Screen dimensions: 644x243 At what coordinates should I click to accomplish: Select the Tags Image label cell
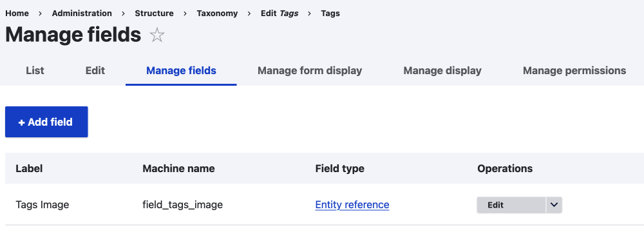[x=43, y=205]
